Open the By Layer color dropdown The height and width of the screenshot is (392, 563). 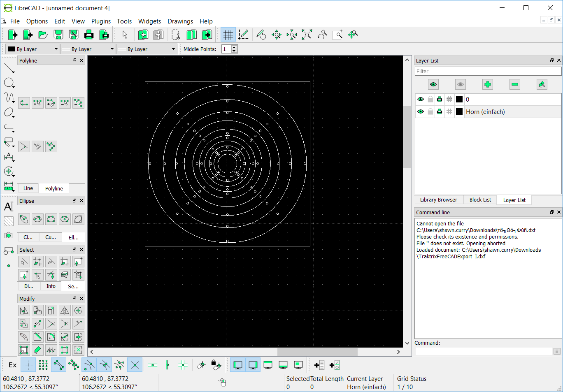pyautogui.click(x=32, y=49)
